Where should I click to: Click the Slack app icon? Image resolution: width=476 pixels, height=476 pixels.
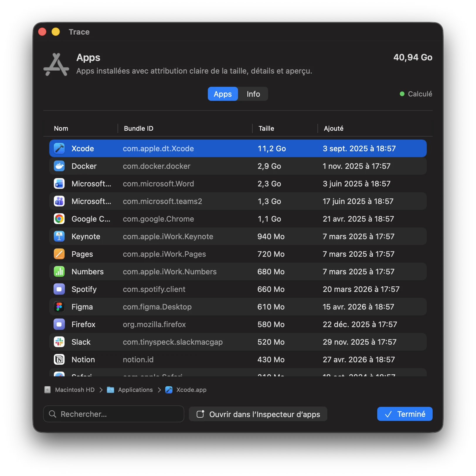point(59,342)
